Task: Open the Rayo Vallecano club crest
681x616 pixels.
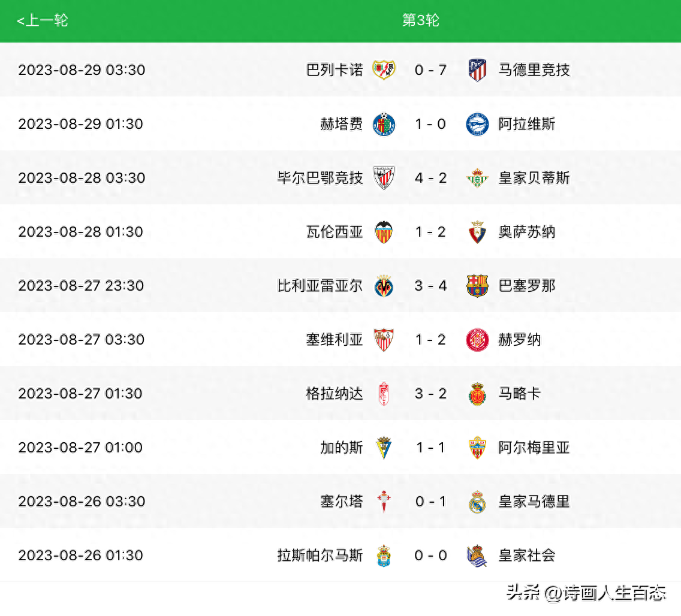Action: click(x=384, y=70)
